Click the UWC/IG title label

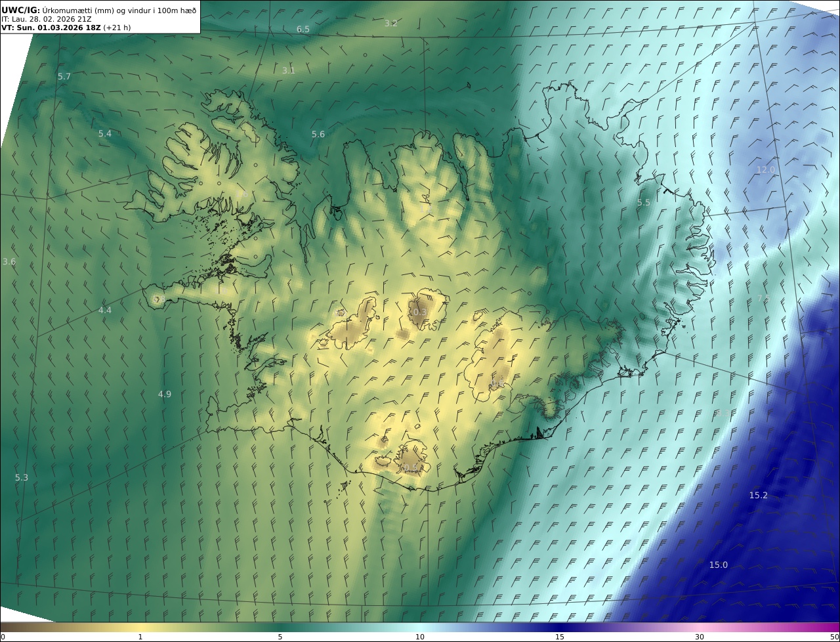tap(21, 10)
